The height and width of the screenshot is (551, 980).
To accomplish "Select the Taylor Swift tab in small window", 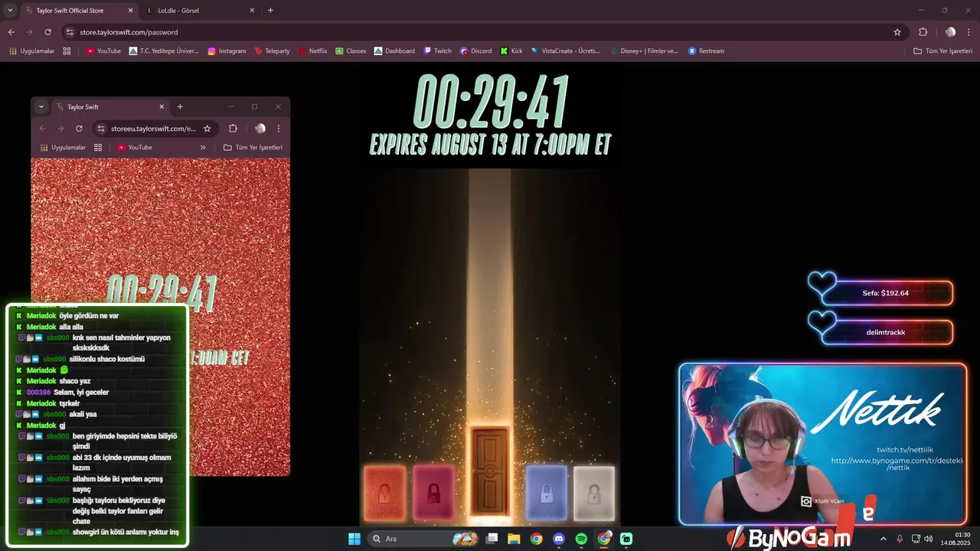I will pyautogui.click(x=110, y=107).
